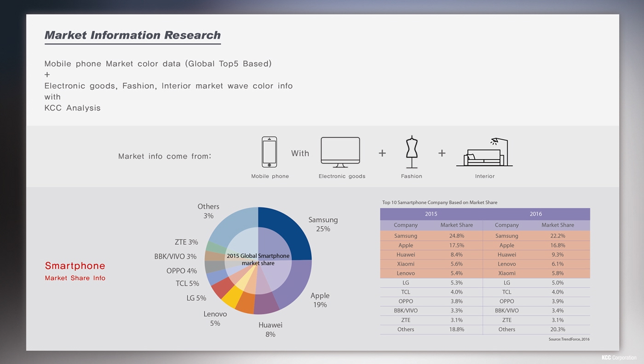Click the "5.4%" Lenovo cell
This screenshot has height=364, width=644.
(457, 273)
